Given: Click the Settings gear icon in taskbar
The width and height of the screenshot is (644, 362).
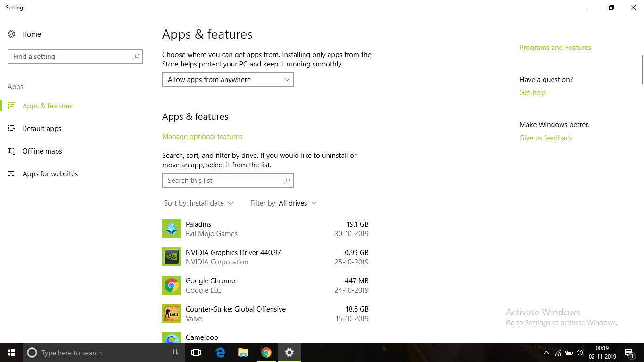Looking at the screenshot, I should click(x=289, y=353).
